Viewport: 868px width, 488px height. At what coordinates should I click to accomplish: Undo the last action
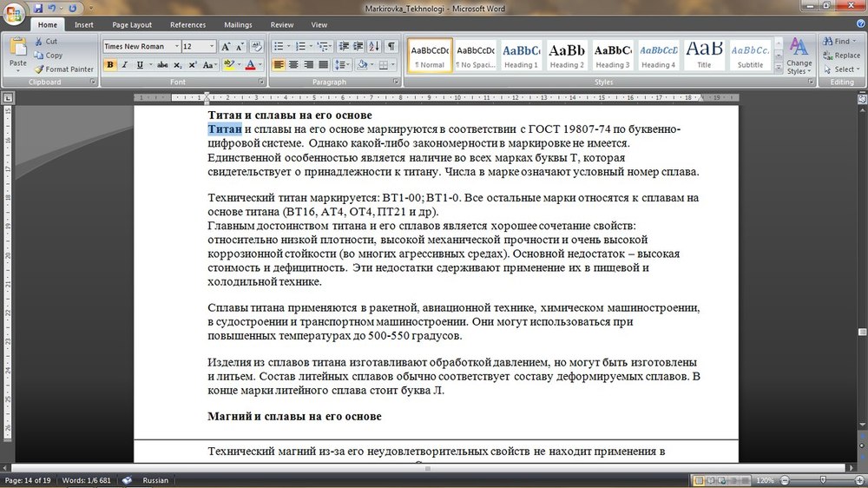(52, 9)
